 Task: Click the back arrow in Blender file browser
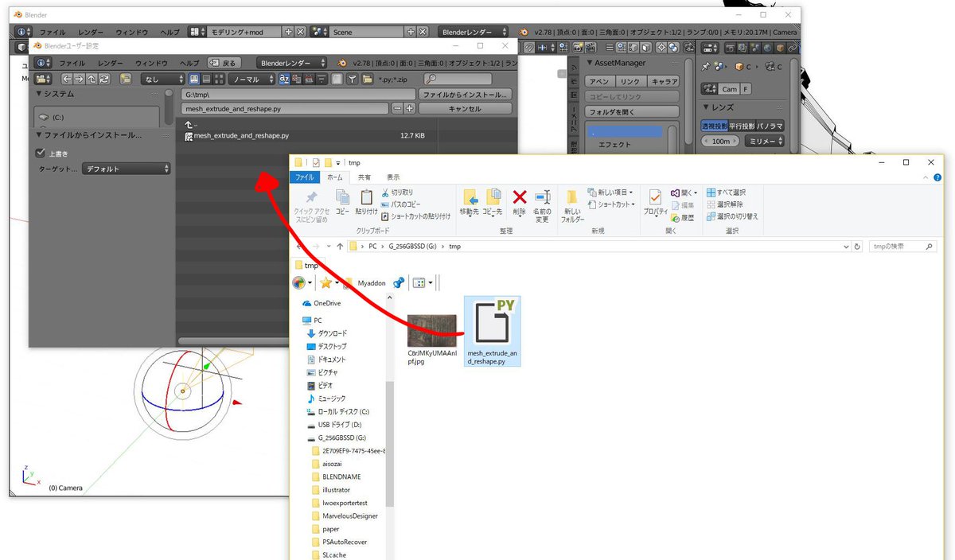(x=67, y=79)
